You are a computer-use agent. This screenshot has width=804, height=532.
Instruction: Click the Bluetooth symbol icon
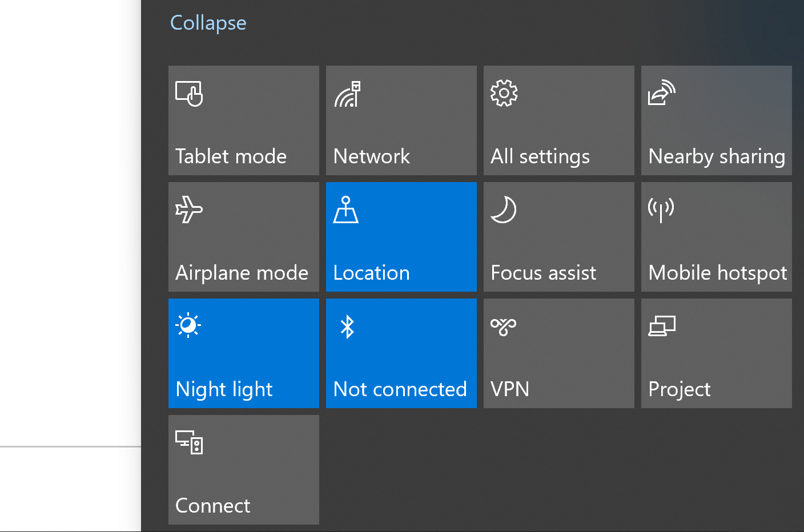[x=347, y=327]
